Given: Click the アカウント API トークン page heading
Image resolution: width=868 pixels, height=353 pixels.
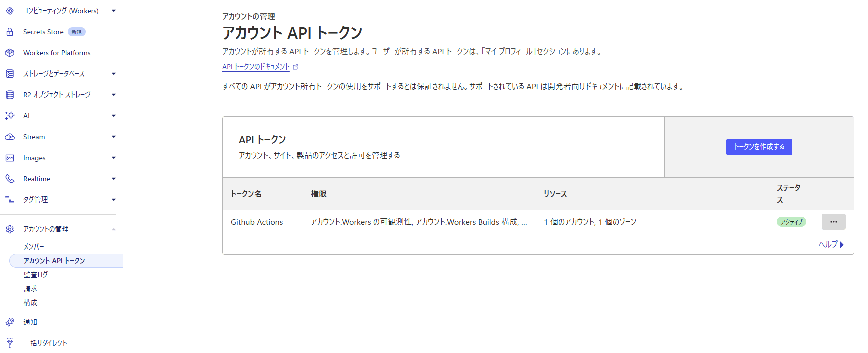Looking at the screenshot, I should [292, 33].
